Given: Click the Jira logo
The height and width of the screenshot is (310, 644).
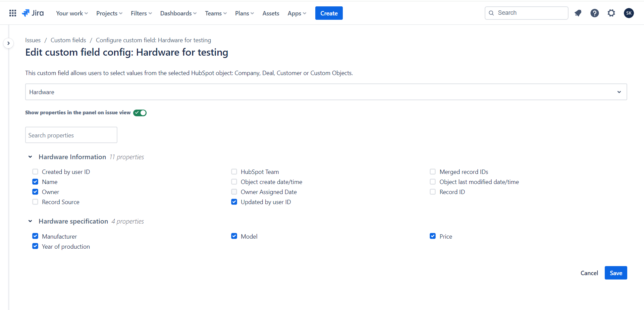Looking at the screenshot, I should pyautogui.click(x=33, y=13).
